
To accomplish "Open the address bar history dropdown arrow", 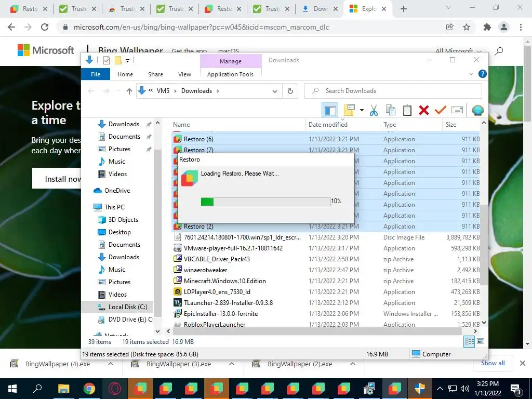I will point(275,91).
